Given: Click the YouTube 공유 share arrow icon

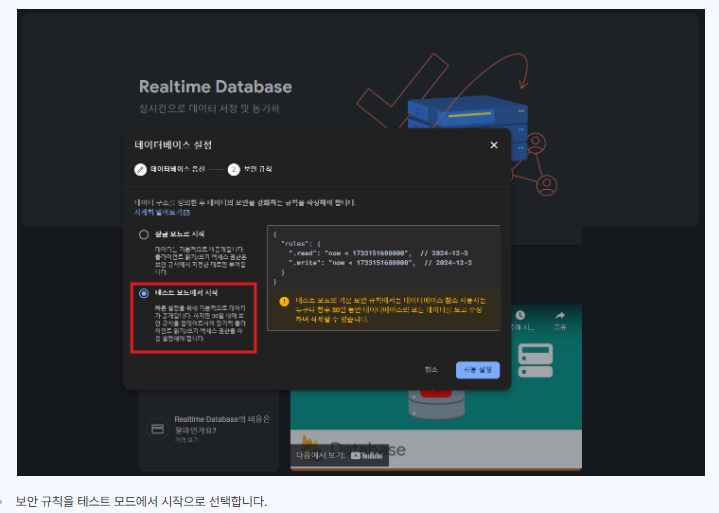Looking at the screenshot, I should [559, 315].
